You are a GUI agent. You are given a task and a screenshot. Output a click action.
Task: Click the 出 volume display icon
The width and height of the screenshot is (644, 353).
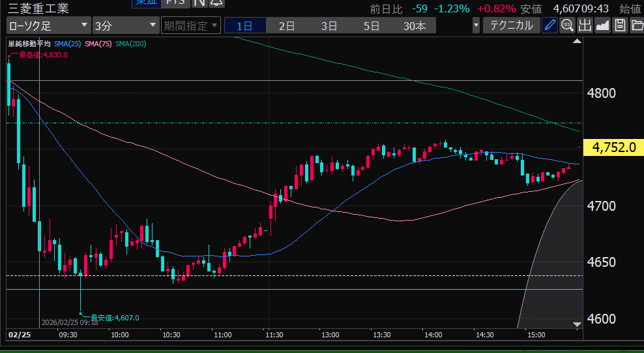tap(585, 25)
